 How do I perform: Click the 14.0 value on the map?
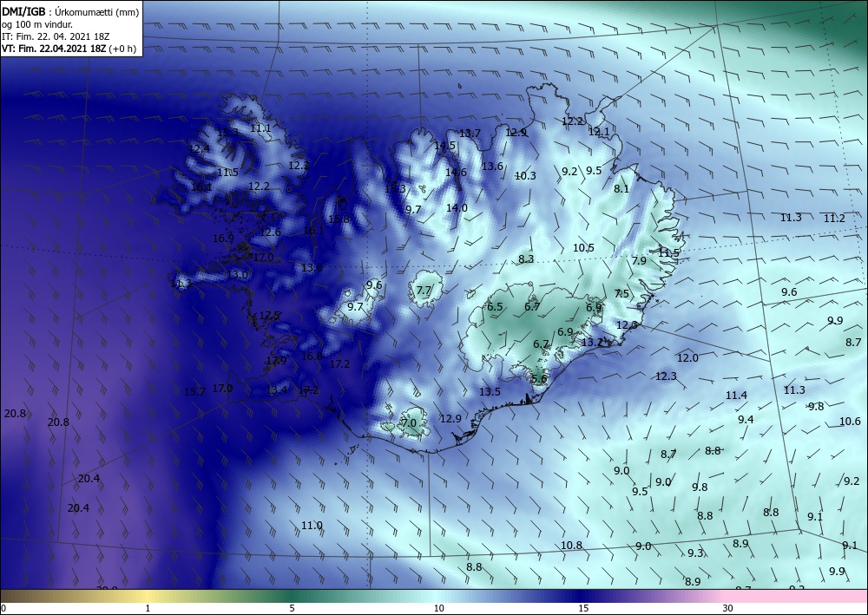pos(457,208)
